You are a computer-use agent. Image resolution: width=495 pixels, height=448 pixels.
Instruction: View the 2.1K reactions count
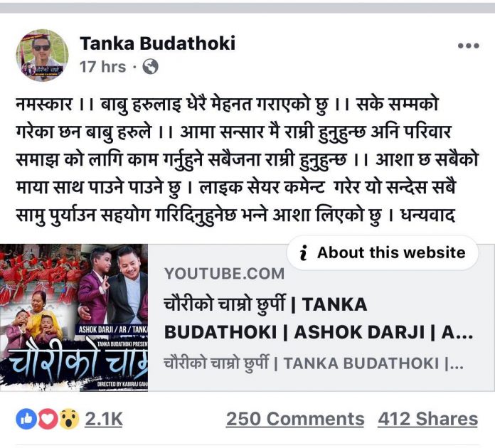104,420
